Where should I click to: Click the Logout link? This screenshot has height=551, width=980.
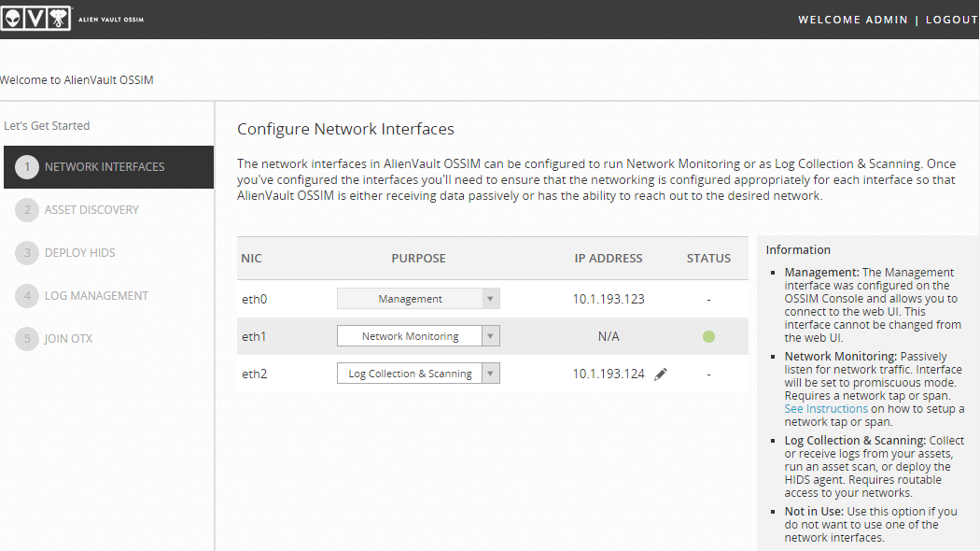point(951,20)
